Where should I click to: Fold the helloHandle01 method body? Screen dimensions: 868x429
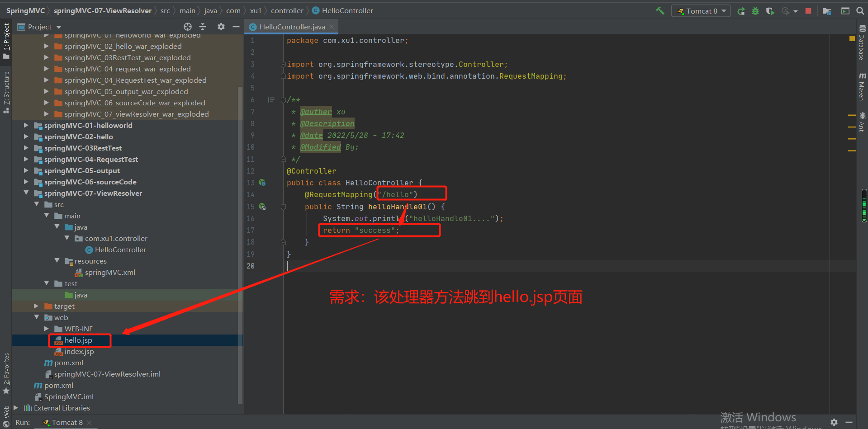283,207
